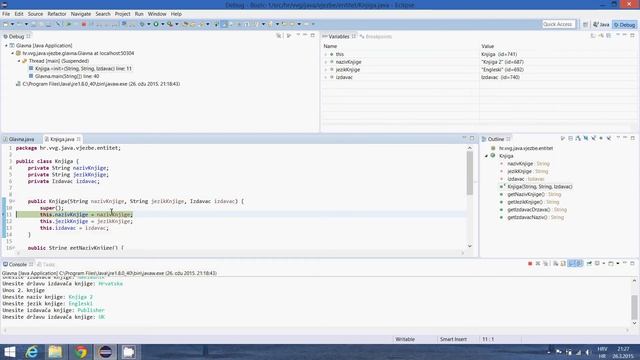The width and height of the screenshot is (640, 360).
Task: Switch to the Tasks tab
Action: click(x=46, y=264)
